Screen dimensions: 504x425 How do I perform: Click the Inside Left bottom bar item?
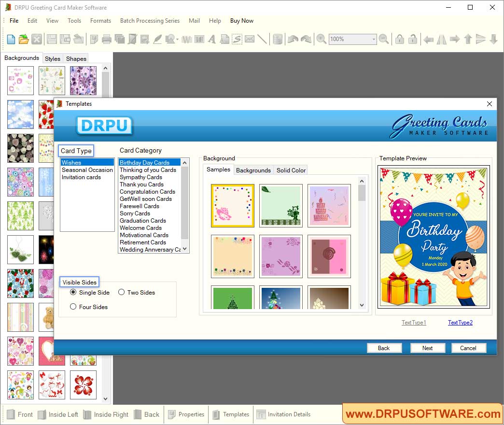pos(58,414)
